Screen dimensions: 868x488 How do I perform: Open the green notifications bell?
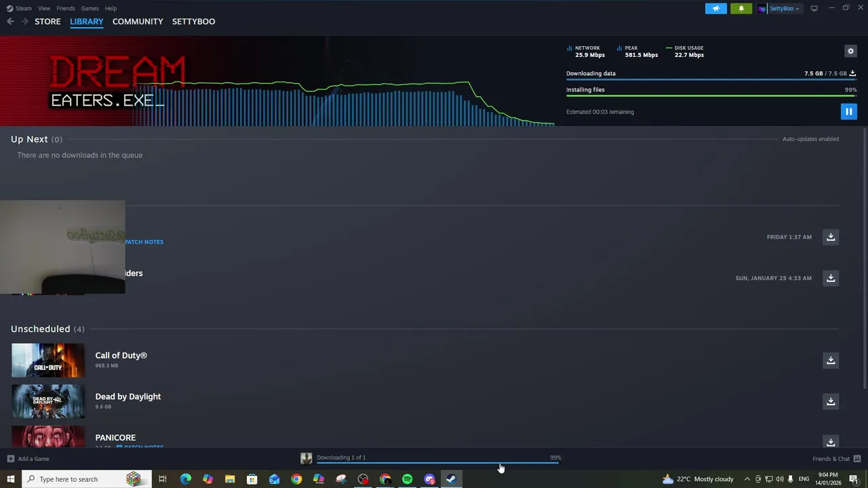tap(741, 8)
